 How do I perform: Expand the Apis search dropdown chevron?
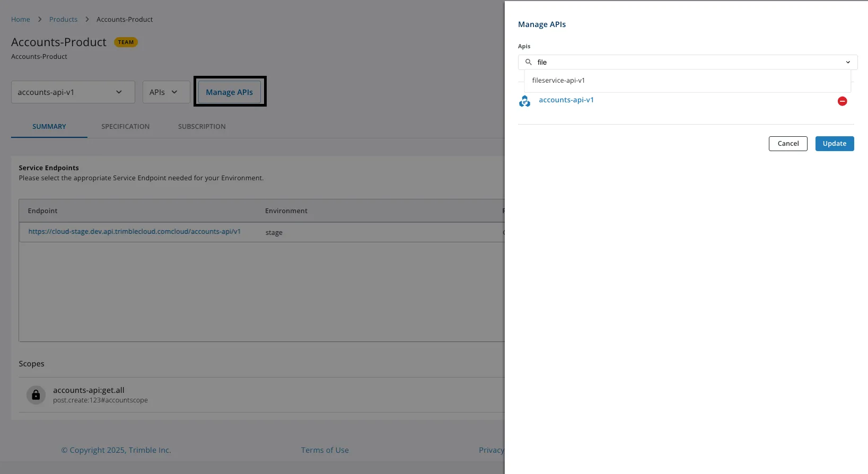point(848,62)
